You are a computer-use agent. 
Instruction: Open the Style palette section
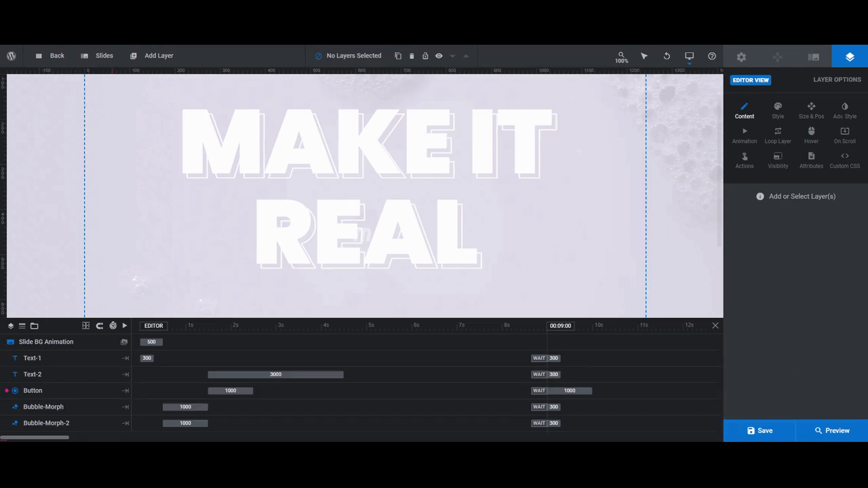pyautogui.click(x=778, y=110)
